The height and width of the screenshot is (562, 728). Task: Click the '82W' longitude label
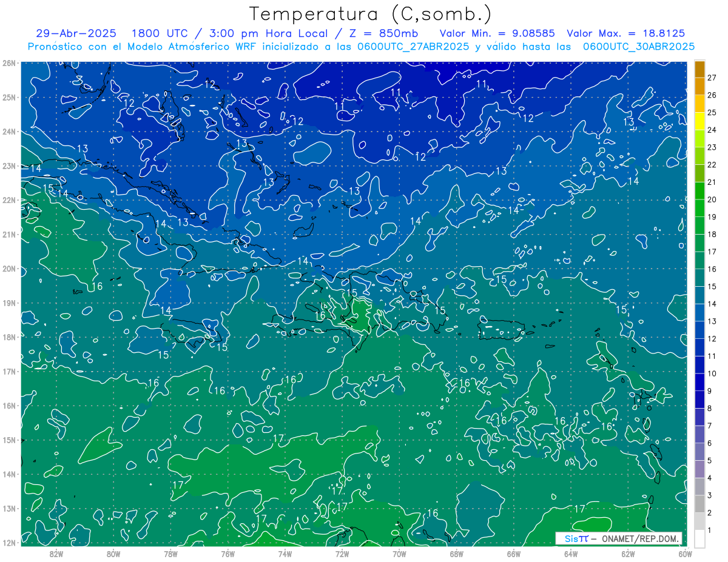click(x=56, y=554)
